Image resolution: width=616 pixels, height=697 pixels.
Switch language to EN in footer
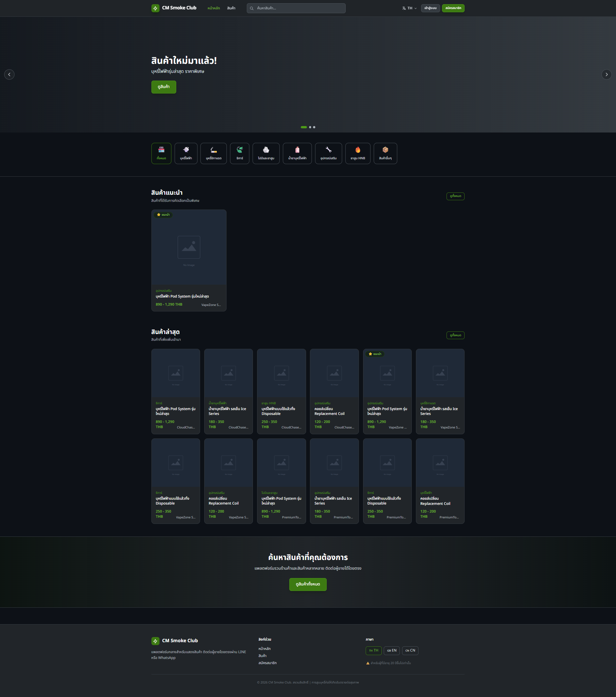tap(392, 651)
